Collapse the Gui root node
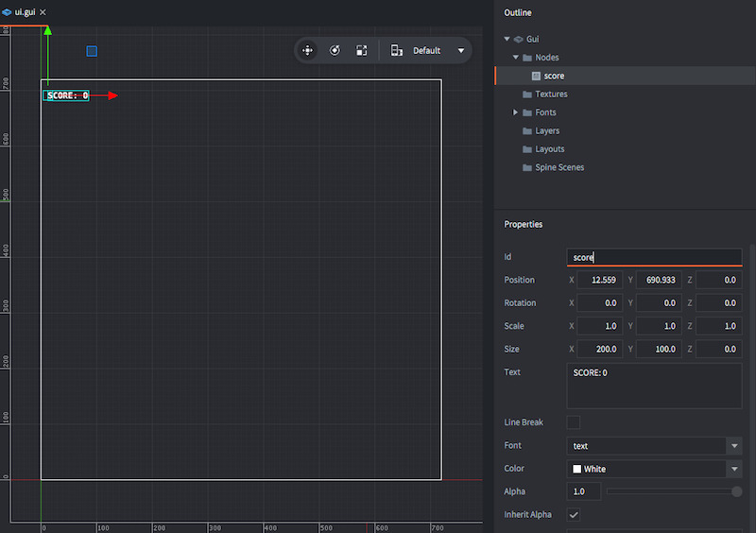Viewport: 756px width, 533px height. coord(507,39)
